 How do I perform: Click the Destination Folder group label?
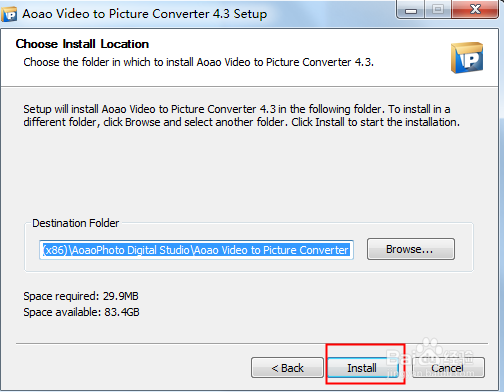click(x=76, y=223)
